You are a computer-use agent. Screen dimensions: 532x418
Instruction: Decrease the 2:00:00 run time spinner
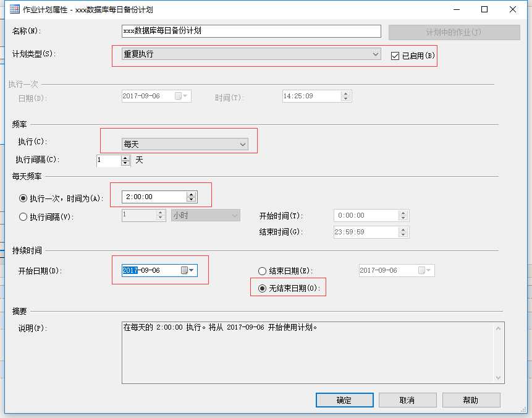coord(192,200)
